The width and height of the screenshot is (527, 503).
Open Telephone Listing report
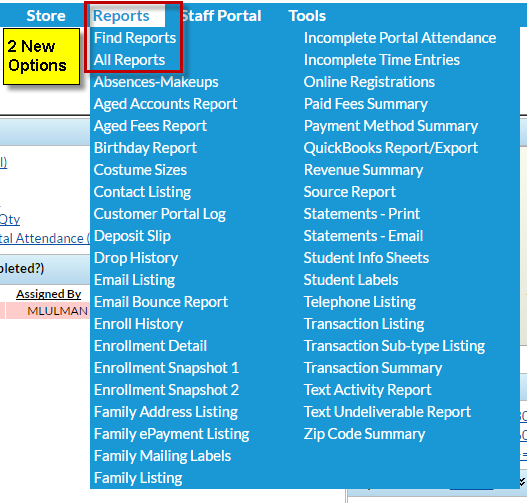tap(360, 302)
